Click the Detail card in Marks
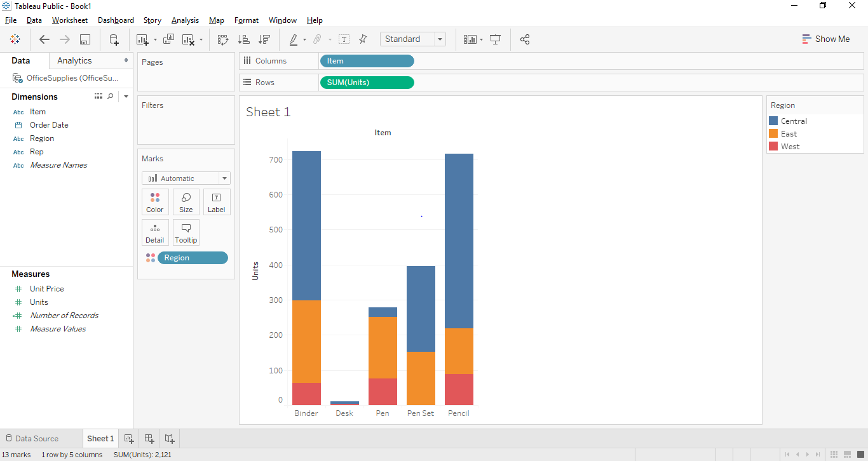 [x=155, y=232]
